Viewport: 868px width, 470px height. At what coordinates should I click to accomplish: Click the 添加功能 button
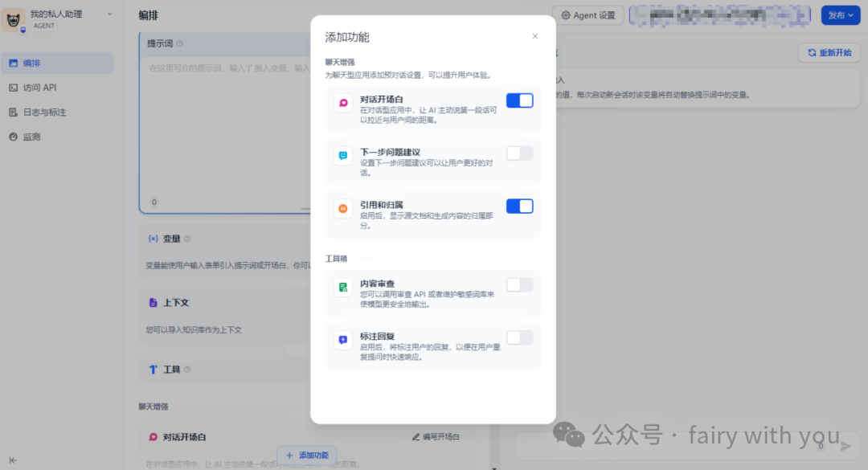point(307,455)
